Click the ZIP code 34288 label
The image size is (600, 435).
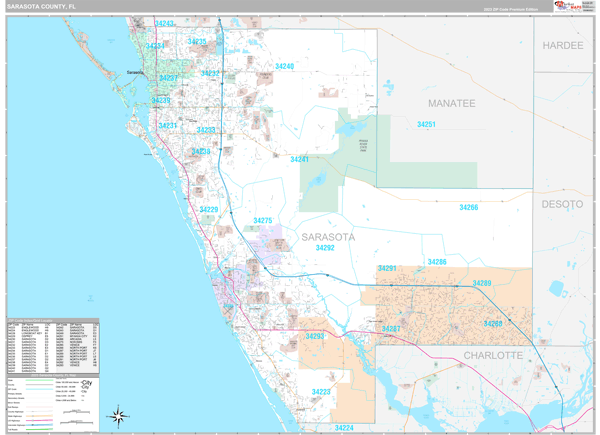482,283
